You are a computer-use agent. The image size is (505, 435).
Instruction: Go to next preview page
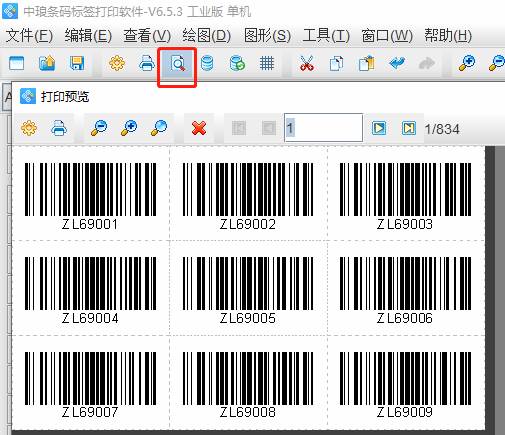point(379,128)
